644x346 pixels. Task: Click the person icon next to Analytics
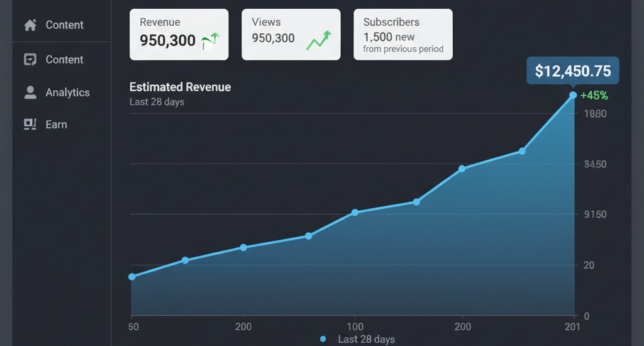tap(30, 92)
